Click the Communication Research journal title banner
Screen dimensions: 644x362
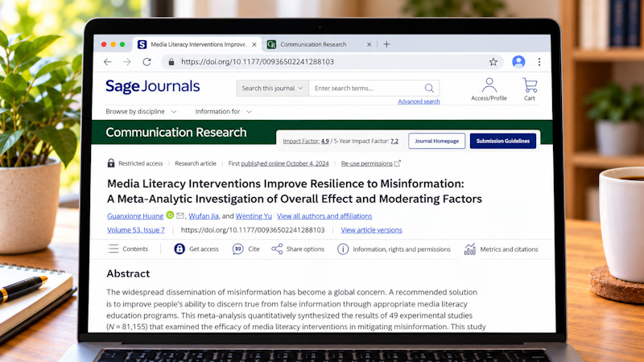176,132
